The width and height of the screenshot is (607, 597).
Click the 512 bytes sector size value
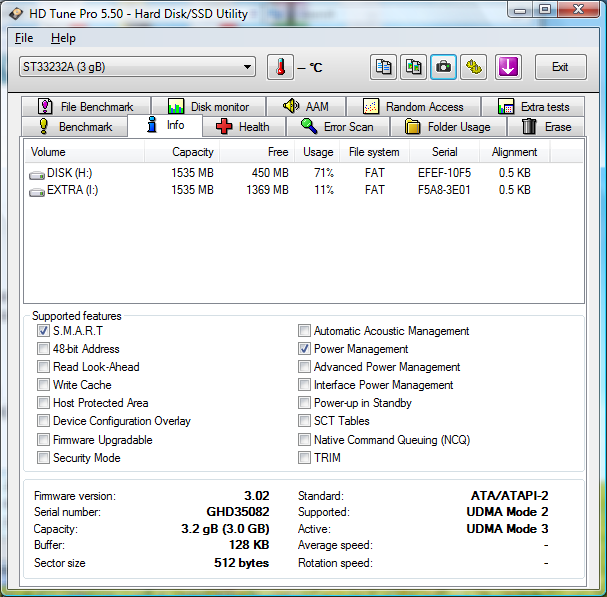[x=242, y=563]
